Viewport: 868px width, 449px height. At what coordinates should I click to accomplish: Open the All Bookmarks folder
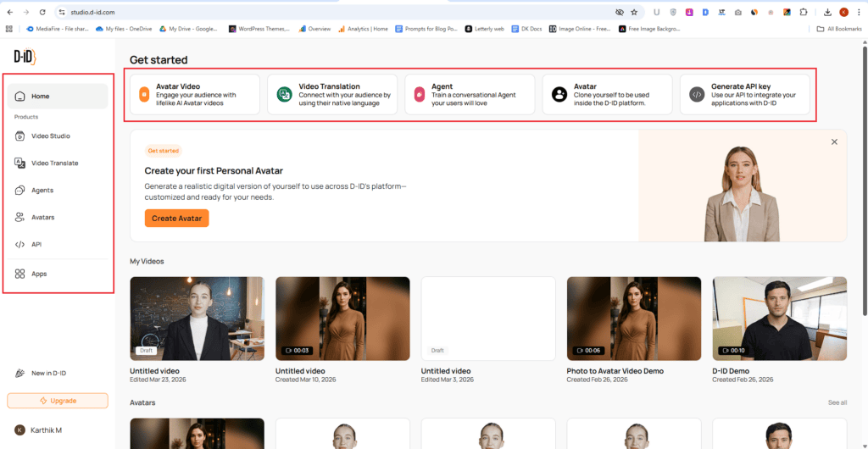(839, 29)
